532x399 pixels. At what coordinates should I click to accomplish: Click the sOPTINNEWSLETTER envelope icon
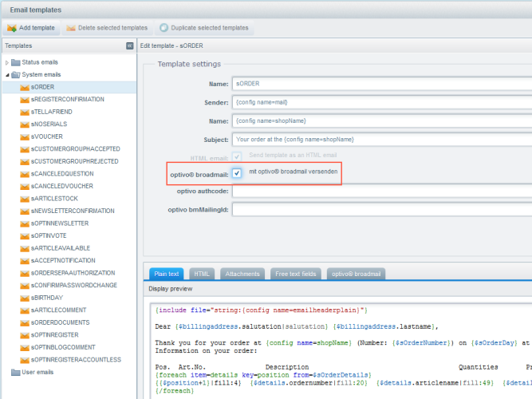(25, 223)
